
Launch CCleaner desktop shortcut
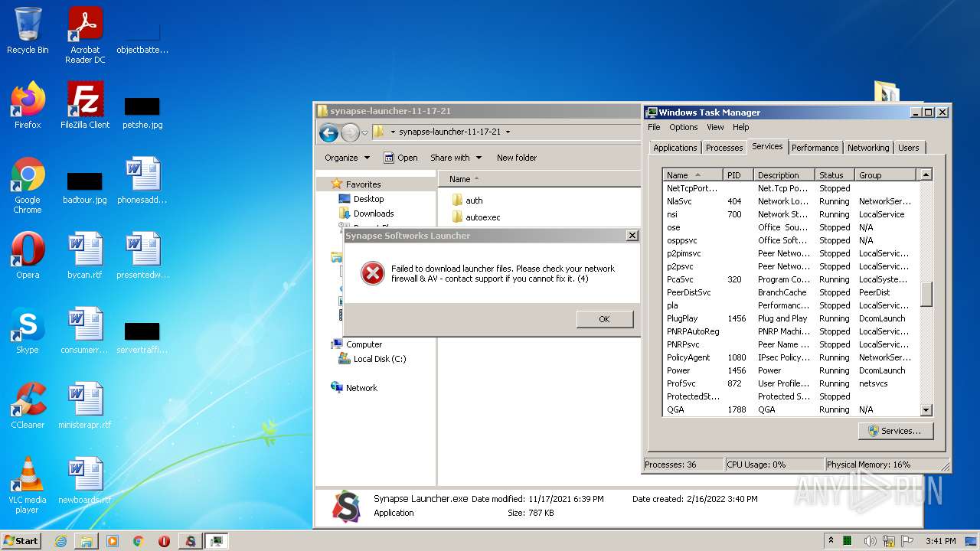coord(28,406)
